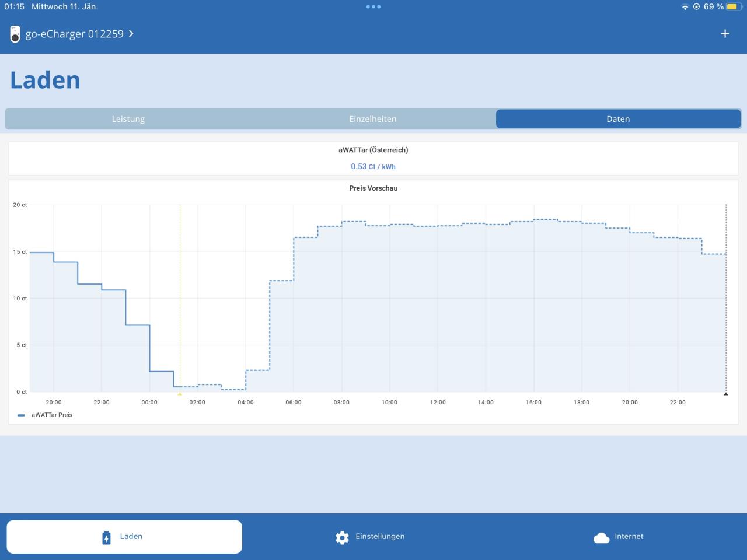Click the 15 ct y-axis label
The width and height of the screenshot is (747, 560).
20,252
